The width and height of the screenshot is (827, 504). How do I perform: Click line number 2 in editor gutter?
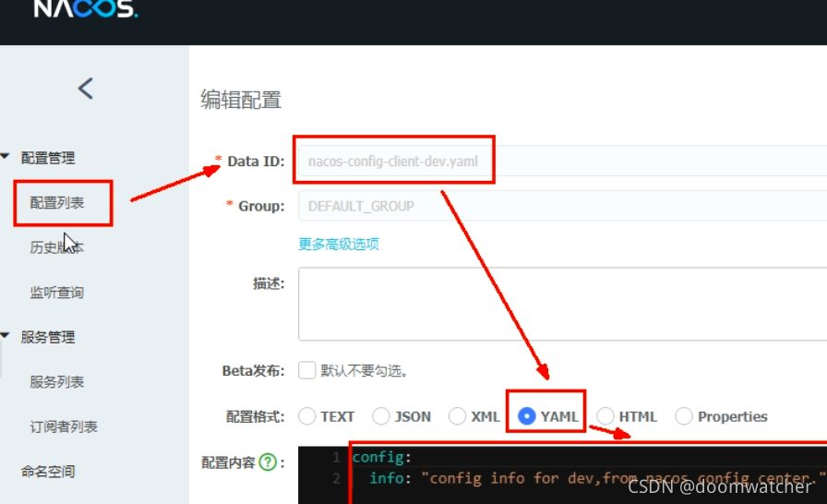click(x=337, y=478)
